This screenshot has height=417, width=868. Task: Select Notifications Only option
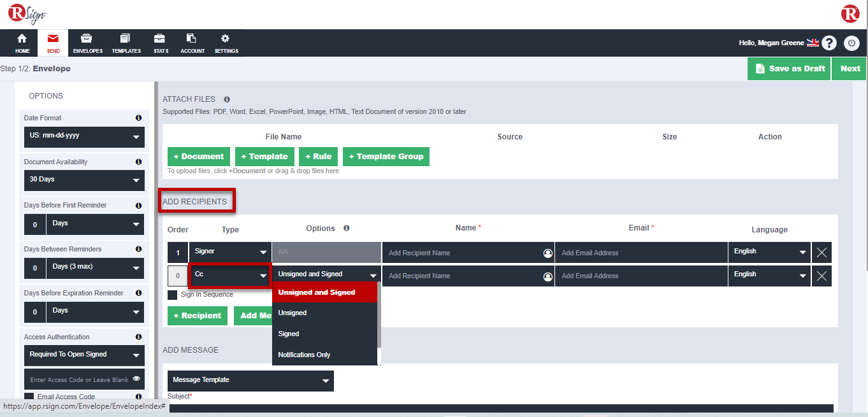305,355
